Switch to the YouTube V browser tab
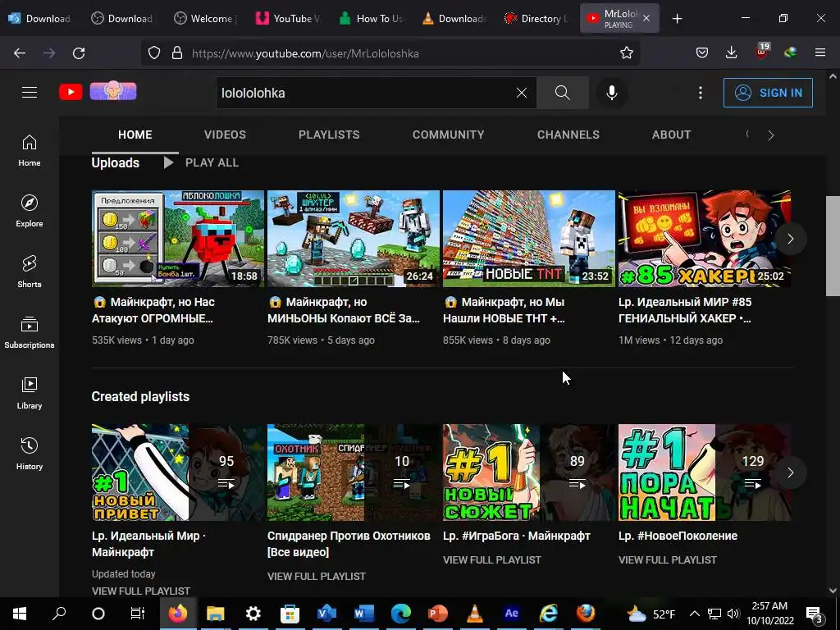840x630 pixels. pos(288,19)
